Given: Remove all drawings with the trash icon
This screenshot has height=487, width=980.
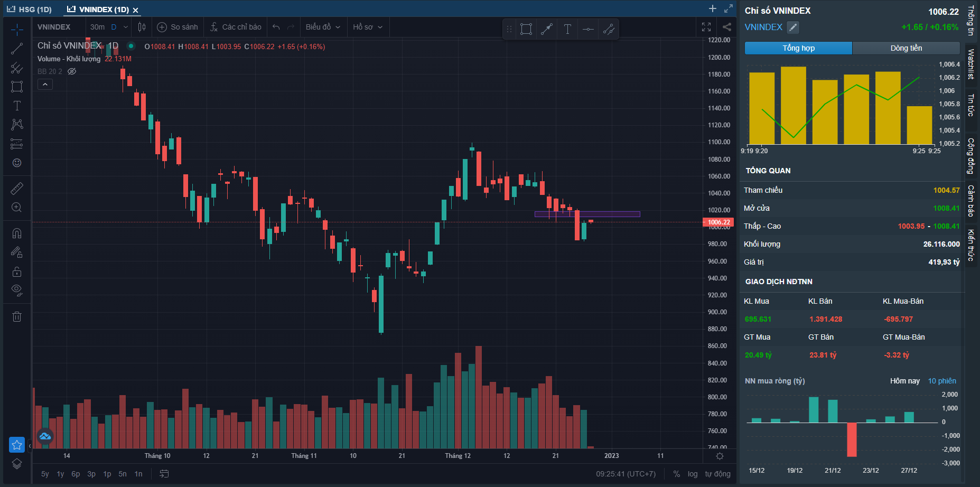Looking at the screenshot, I should point(17,316).
